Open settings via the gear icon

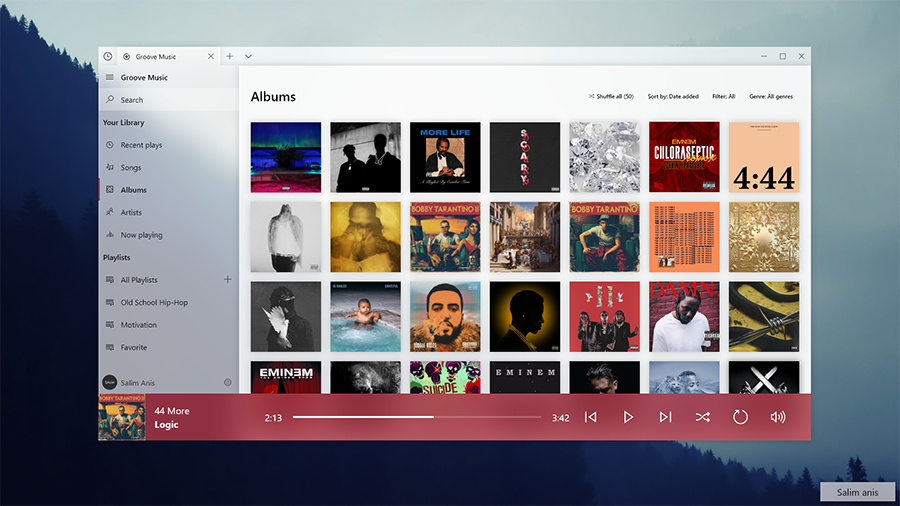228,382
